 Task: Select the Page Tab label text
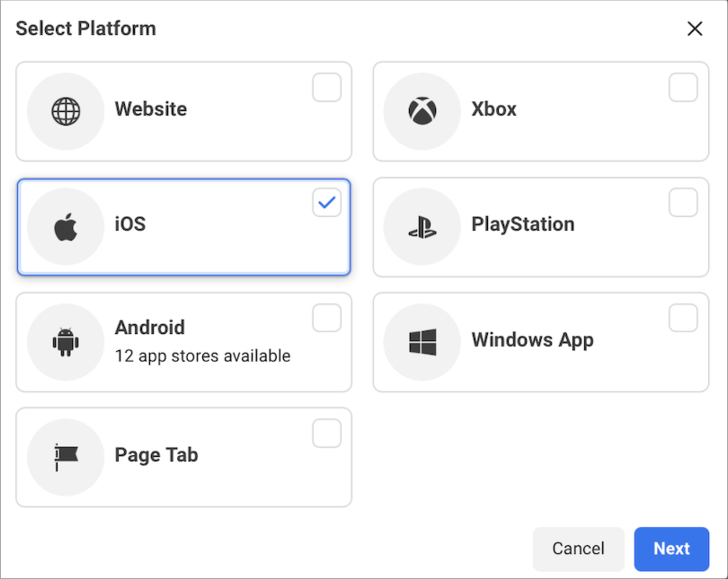(157, 455)
